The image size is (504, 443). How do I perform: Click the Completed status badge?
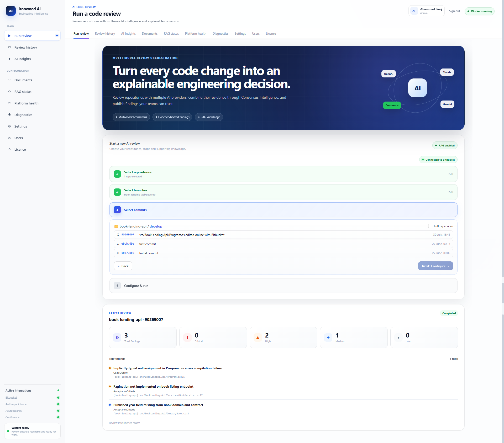coord(449,313)
